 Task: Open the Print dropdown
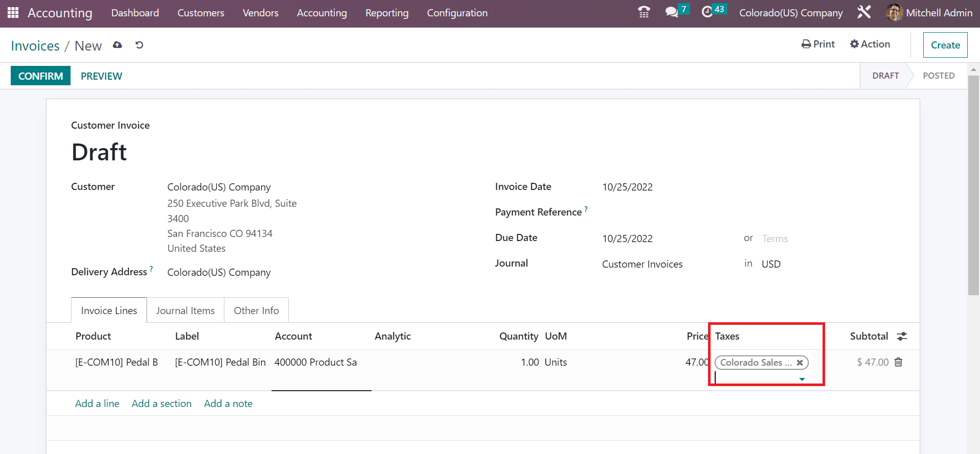click(x=818, y=44)
